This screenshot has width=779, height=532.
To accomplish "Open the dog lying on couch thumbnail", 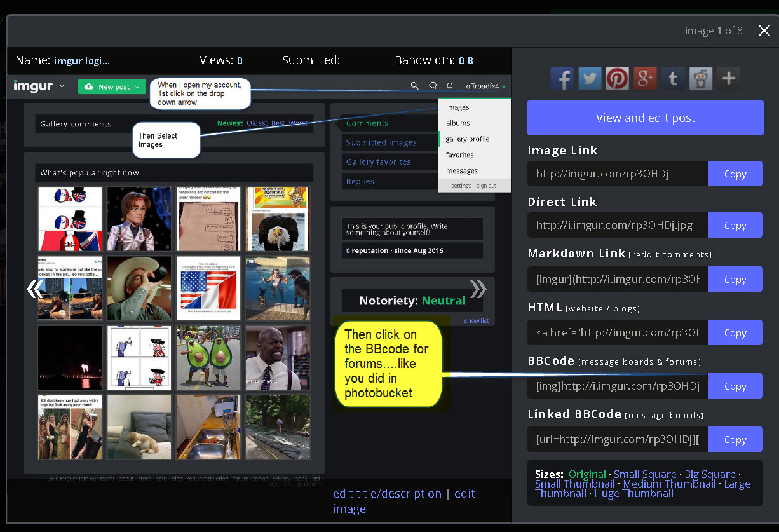I will tap(139, 426).
